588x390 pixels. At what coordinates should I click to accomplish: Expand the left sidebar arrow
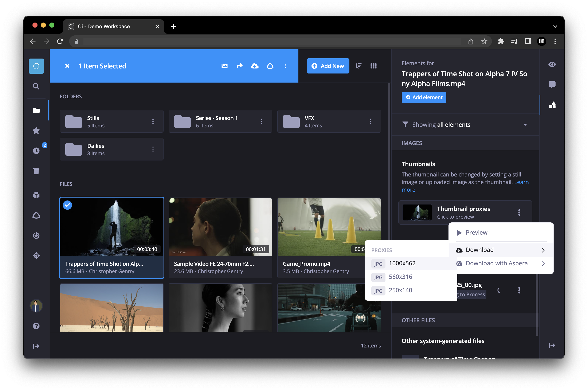pos(36,346)
